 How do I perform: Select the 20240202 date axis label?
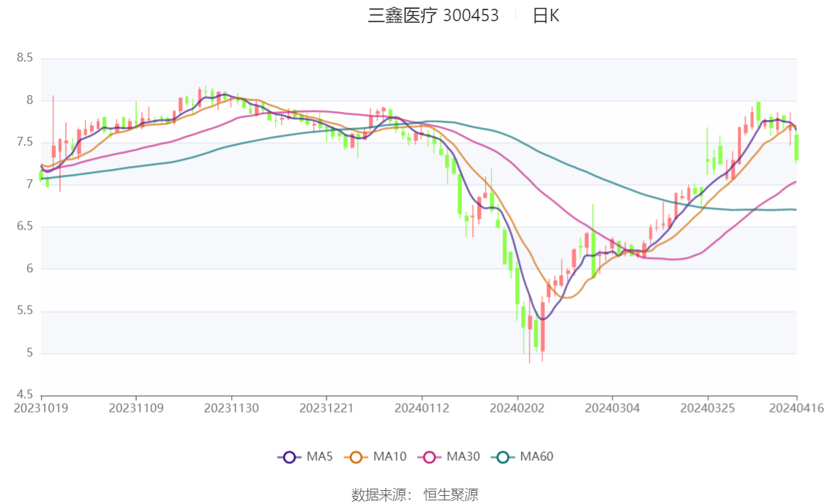[x=517, y=408]
